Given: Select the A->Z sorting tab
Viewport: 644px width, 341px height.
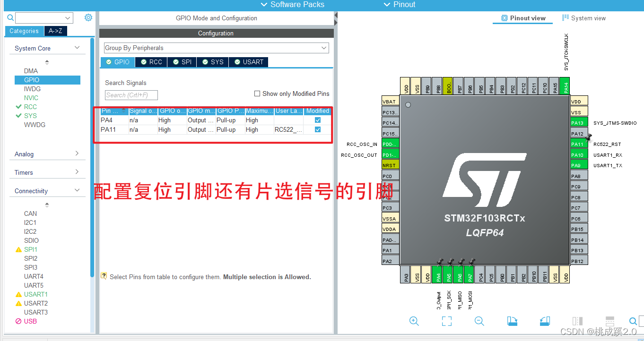Looking at the screenshot, I should [x=55, y=31].
